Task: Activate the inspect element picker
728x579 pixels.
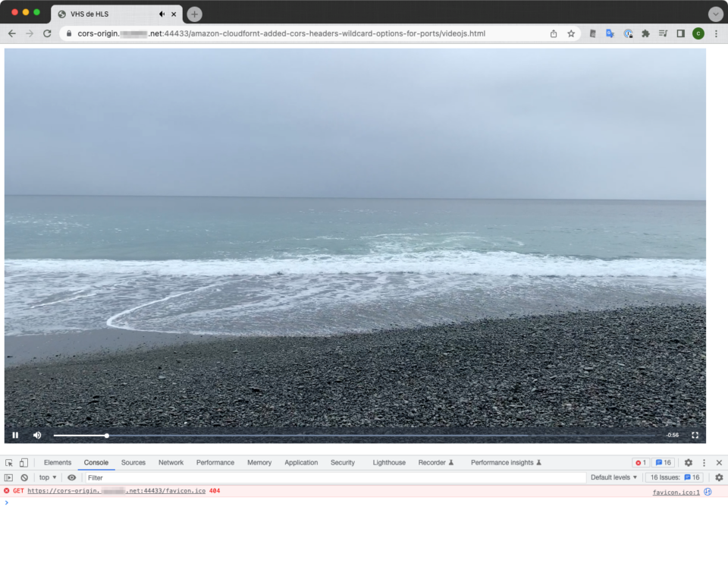Action: point(9,463)
